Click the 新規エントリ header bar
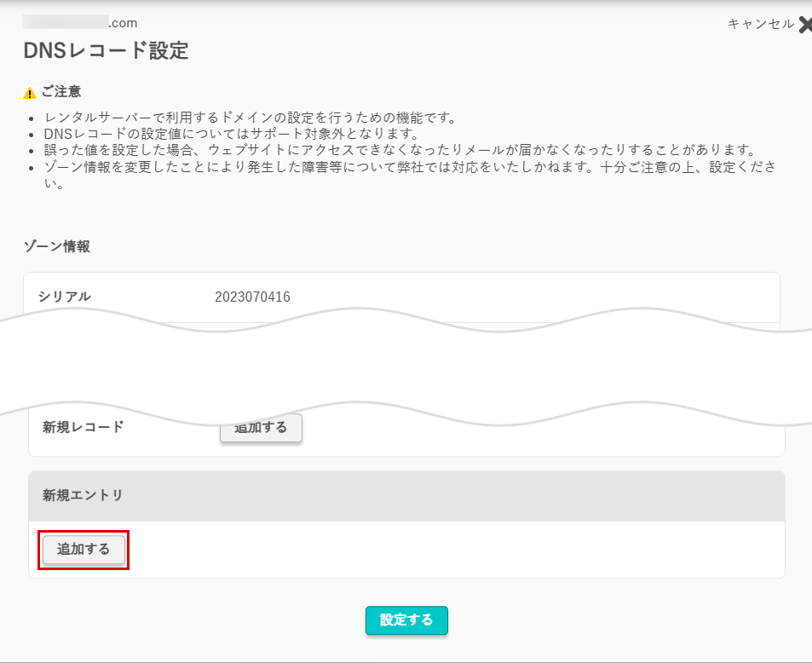 tap(406, 496)
